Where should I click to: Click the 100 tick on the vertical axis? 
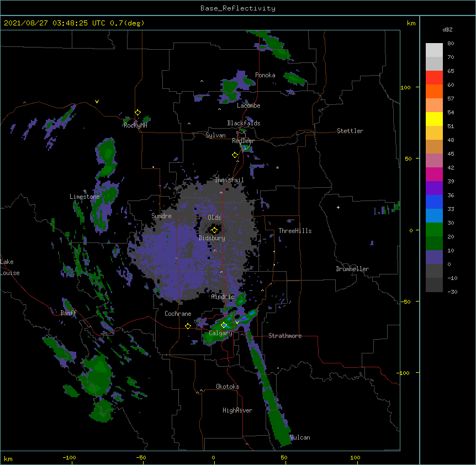[x=405, y=87]
